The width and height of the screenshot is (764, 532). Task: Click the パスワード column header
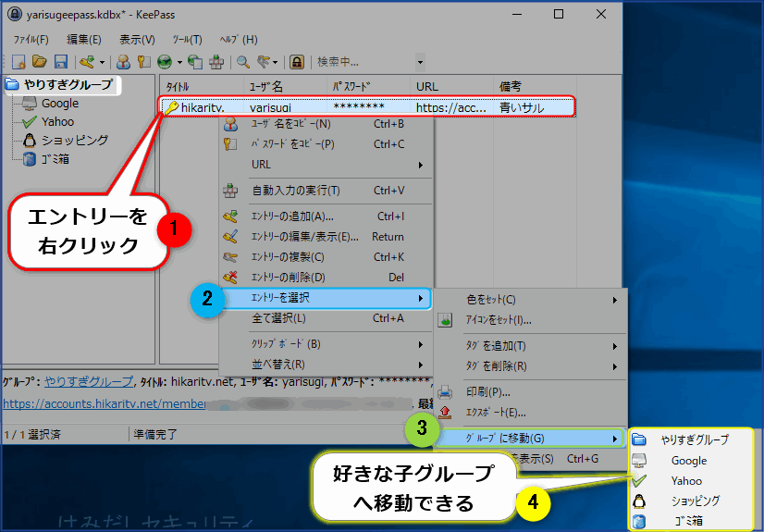pos(368,87)
